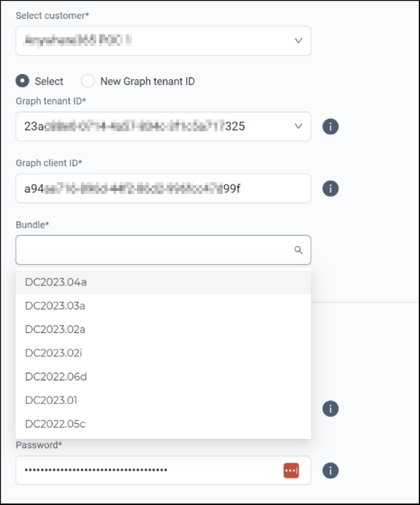
Task: Click the red password manager icon
Action: click(x=291, y=471)
